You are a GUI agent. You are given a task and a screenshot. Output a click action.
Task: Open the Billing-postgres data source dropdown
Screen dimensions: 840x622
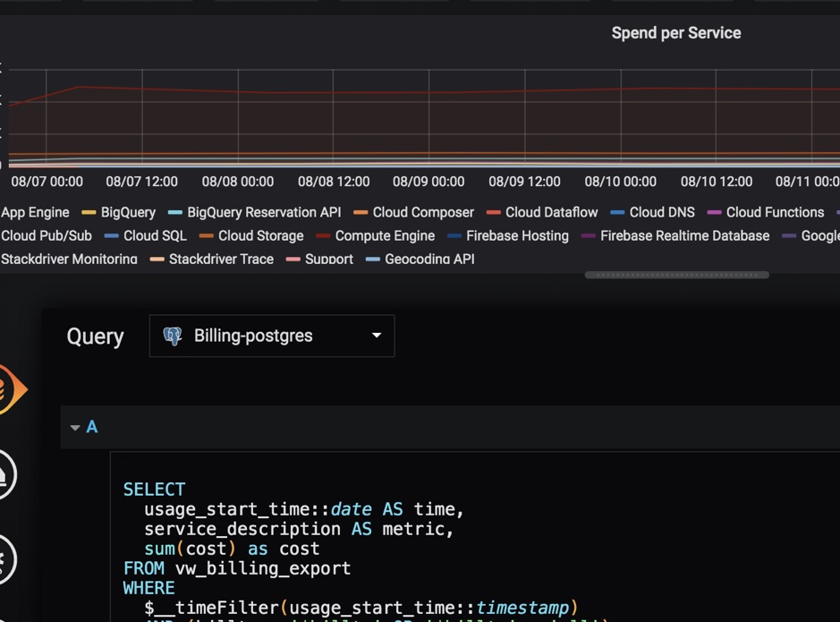tap(271, 337)
